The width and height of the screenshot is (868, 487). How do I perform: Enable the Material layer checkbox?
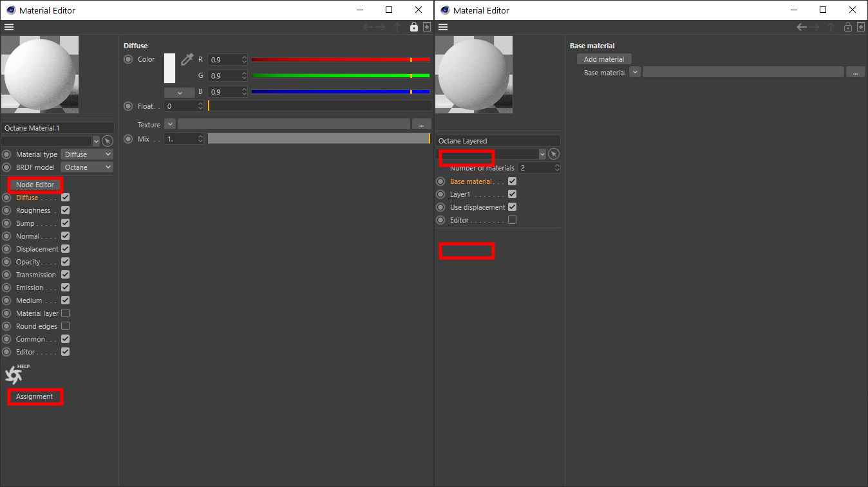[65, 313]
